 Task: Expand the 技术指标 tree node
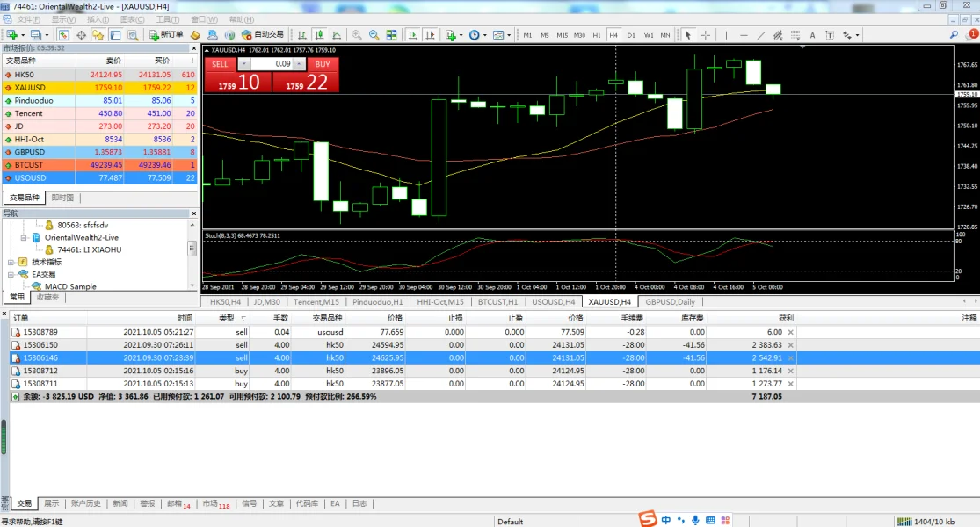click(11, 262)
